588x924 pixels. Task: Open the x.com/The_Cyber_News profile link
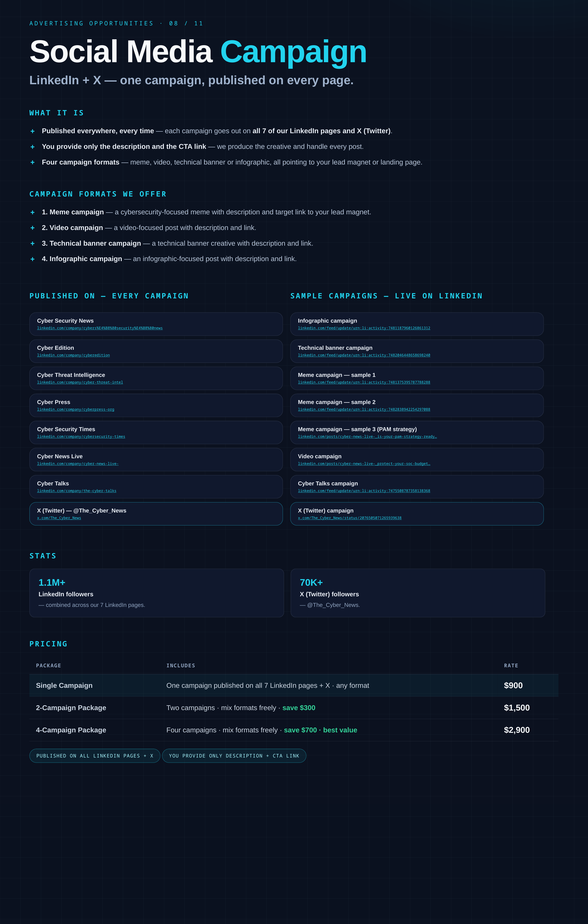tap(59, 518)
